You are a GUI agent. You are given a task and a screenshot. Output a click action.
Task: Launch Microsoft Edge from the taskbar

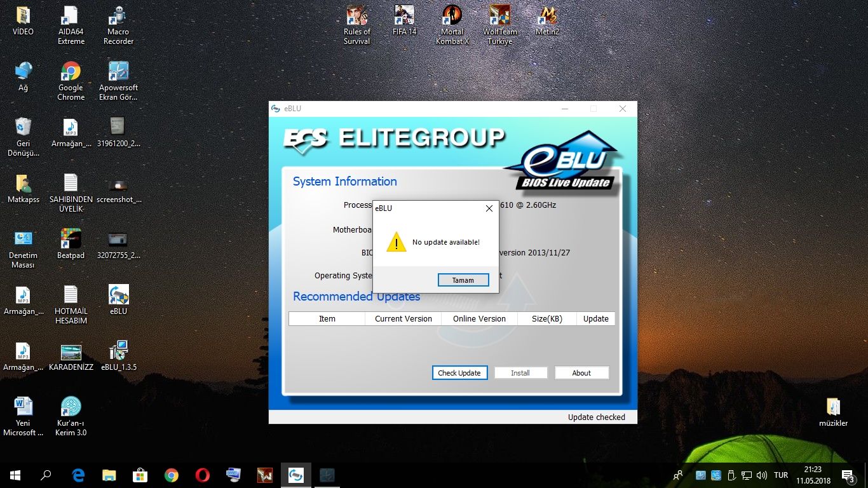78,475
